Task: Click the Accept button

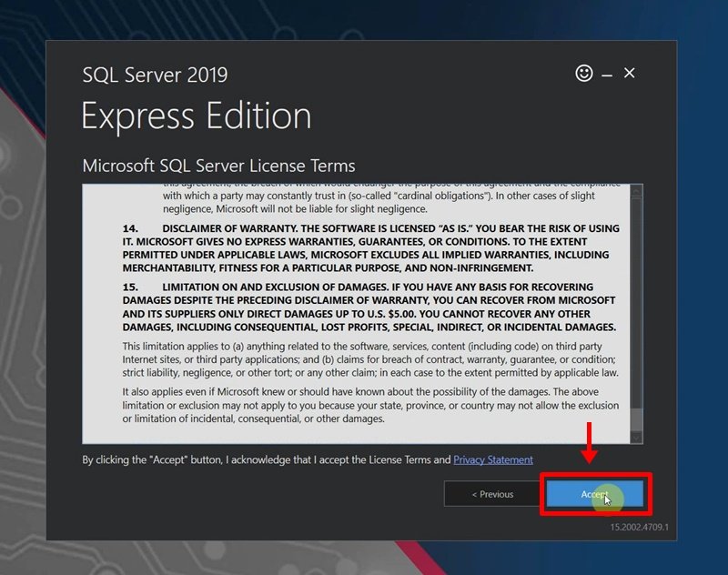Action: 595,494
